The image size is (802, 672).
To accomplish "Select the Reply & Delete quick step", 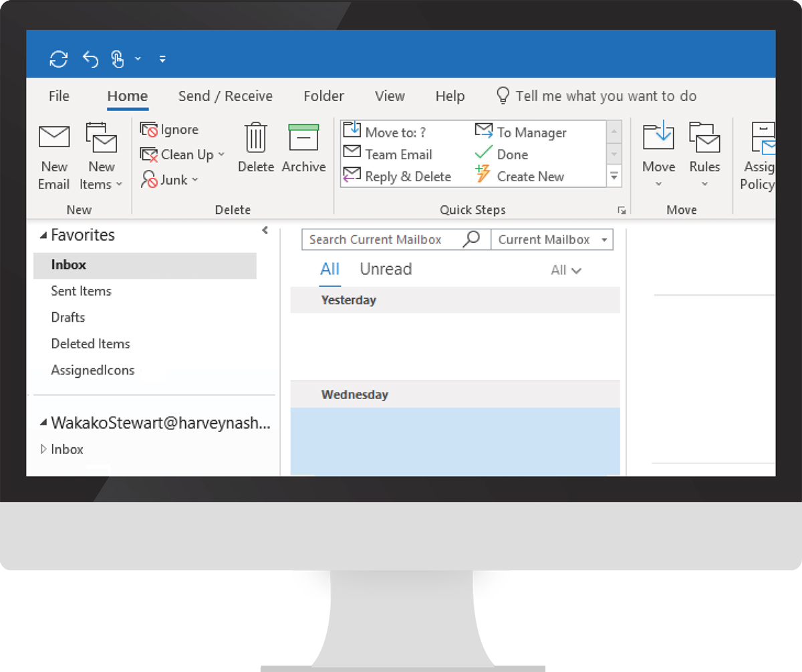I will pyautogui.click(x=398, y=177).
